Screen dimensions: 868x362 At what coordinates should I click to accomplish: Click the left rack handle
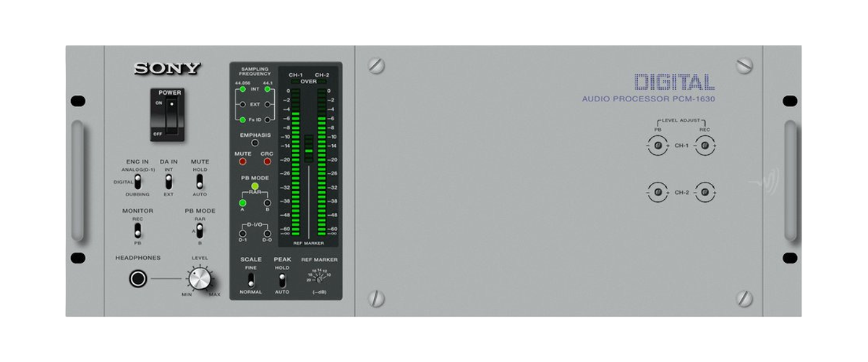[77, 181]
